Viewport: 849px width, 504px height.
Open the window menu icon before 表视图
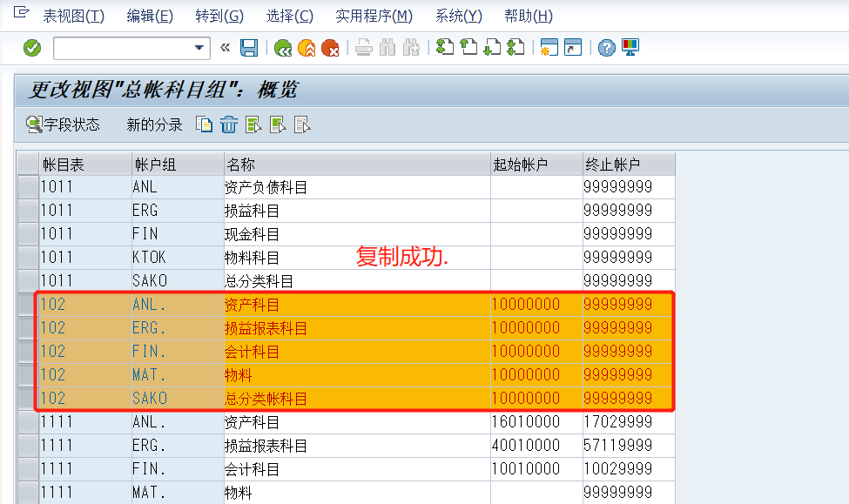pos(21,12)
